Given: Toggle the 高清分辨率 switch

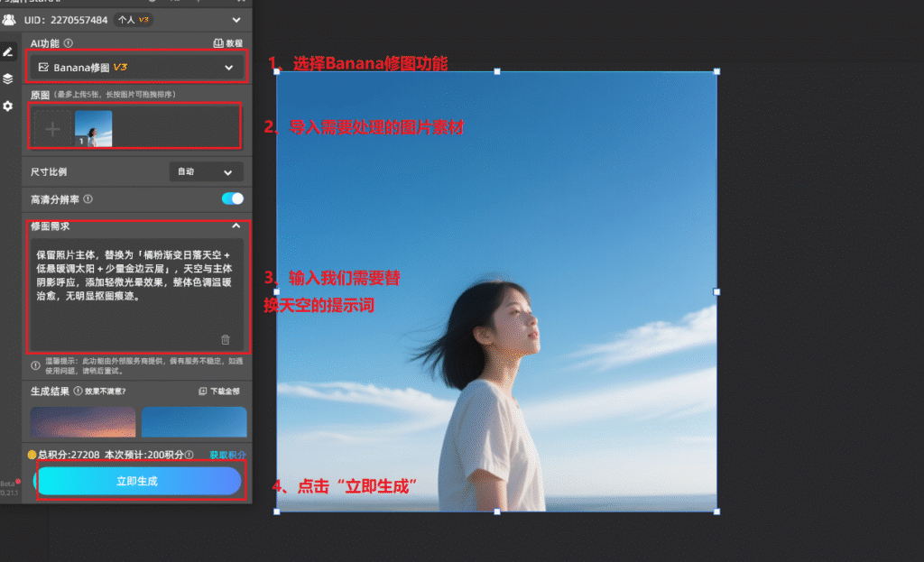Looking at the screenshot, I should [x=232, y=198].
